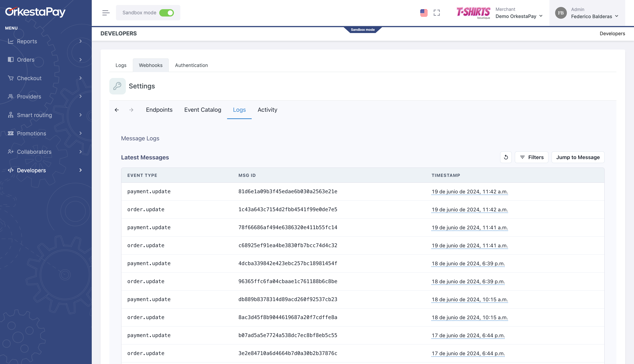
Task: Click message ID c68925ef91ea4be3830fb7bcc74d4c32
Action: click(288, 245)
